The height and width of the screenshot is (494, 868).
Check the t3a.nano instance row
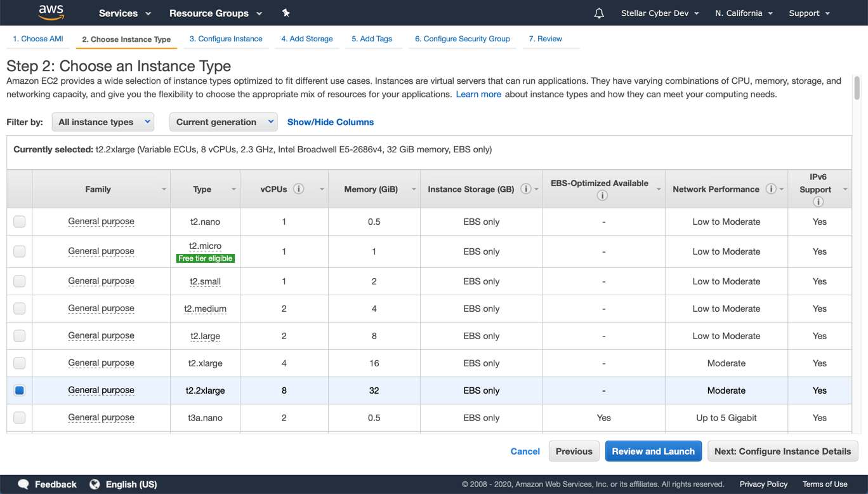point(20,418)
